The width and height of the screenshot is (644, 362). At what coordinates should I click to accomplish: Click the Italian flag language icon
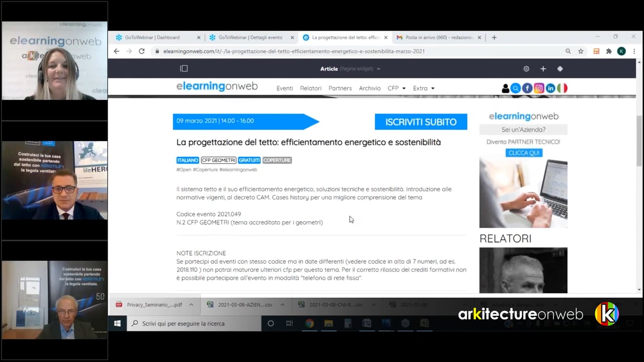tap(562, 88)
